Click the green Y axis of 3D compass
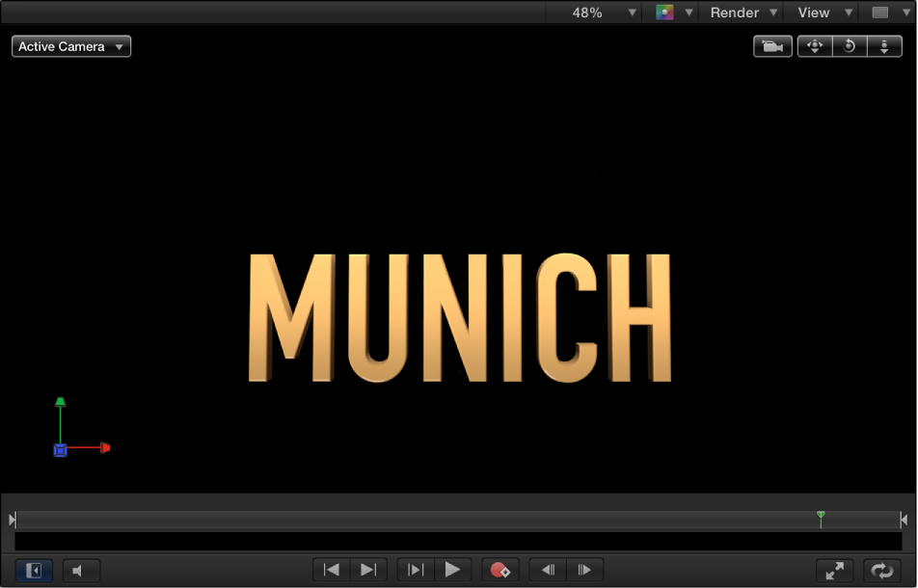918x588 pixels. [61, 419]
